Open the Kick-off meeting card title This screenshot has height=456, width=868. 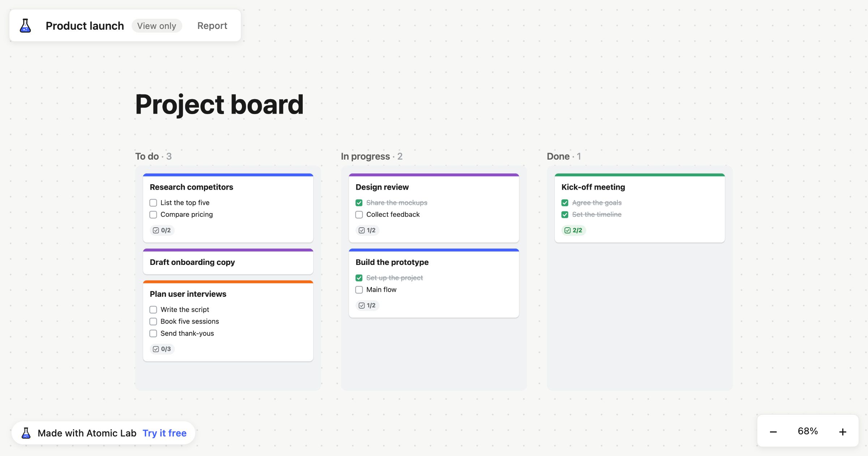(x=593, y=187)
